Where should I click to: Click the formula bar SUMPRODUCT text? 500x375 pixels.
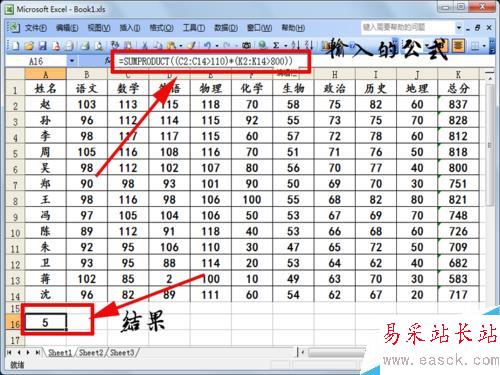click(206, 61)
